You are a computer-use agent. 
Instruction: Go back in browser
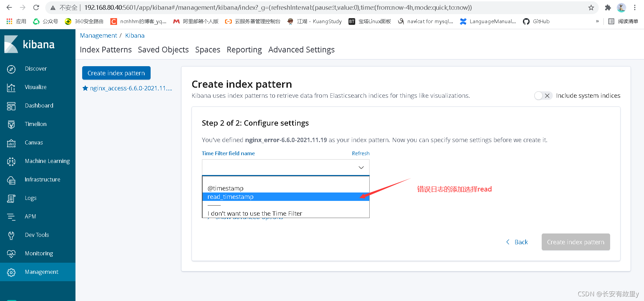pyautogui.click(x=9, y=7)
